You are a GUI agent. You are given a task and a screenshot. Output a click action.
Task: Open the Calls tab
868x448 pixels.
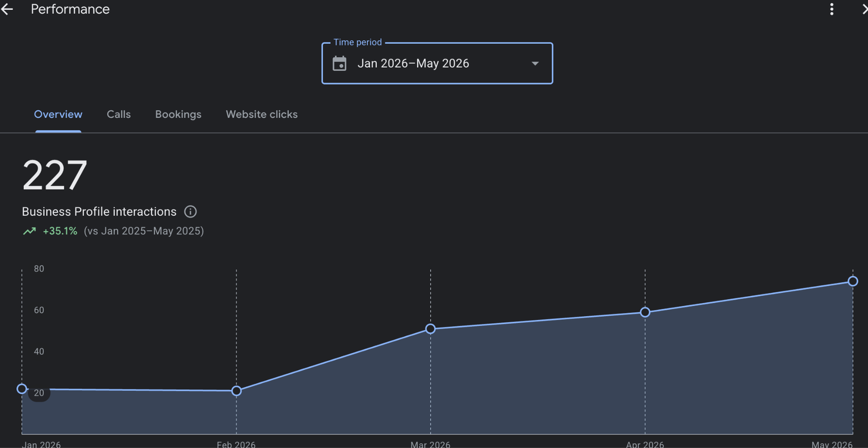click(x=119, y=114)
